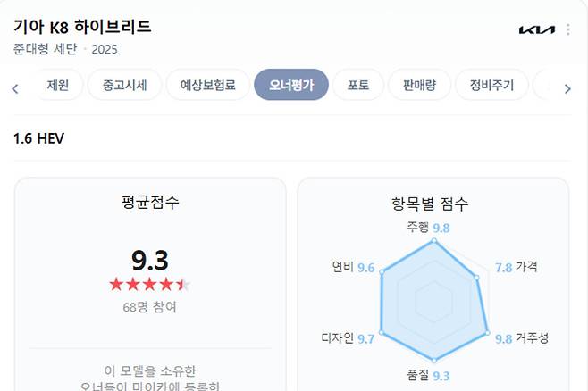Open the 제원 tab
Viewport: 588px width, 391px height.
click(58, 86)
